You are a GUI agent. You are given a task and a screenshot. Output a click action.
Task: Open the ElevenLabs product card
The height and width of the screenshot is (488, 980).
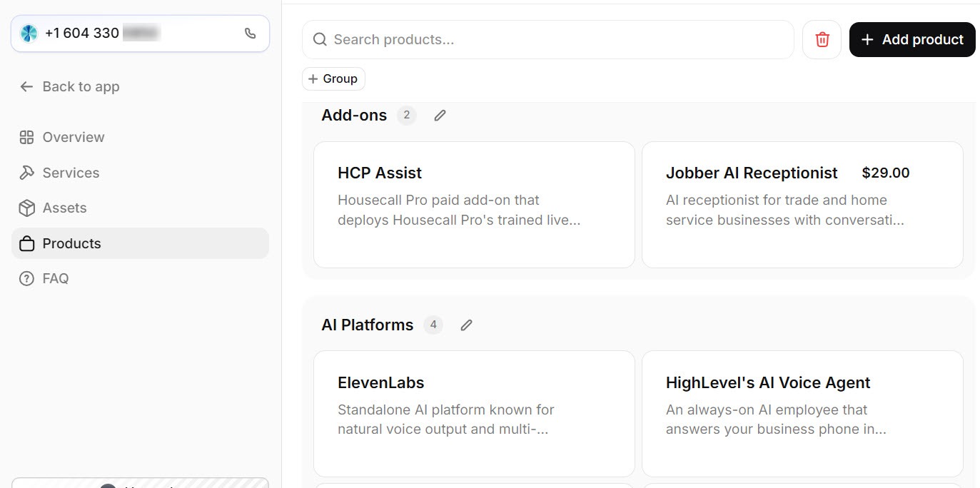pos(474,413)
